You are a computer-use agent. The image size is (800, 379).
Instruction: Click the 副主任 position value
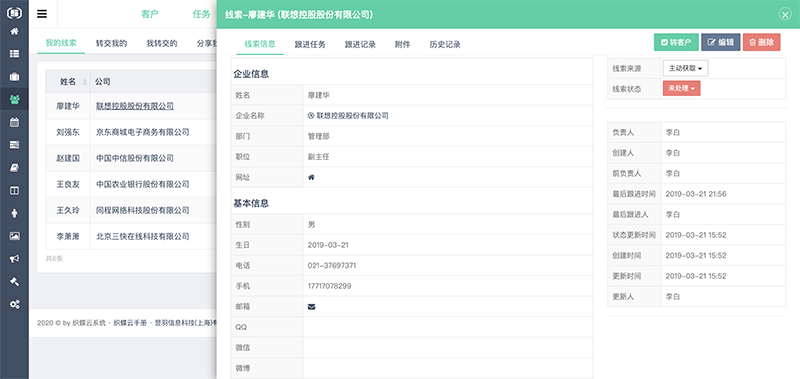click(x=319, y=157)
